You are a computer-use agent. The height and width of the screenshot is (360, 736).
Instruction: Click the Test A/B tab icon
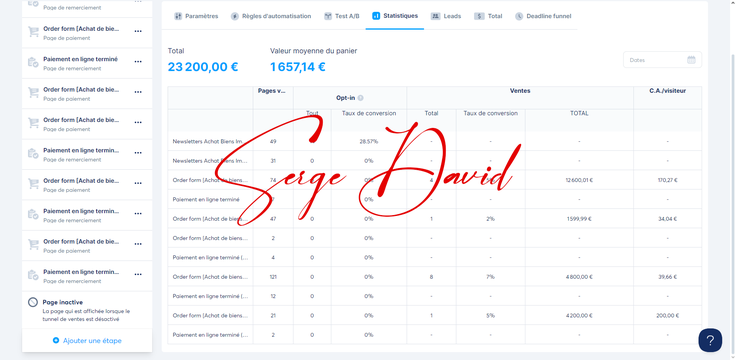click(328, 16)
